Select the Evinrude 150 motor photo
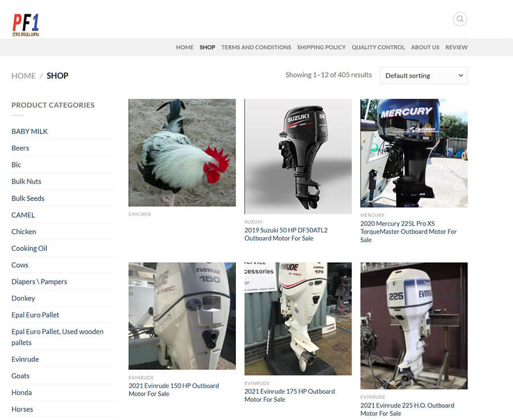The image size is (513, 420). click(182, 316)
